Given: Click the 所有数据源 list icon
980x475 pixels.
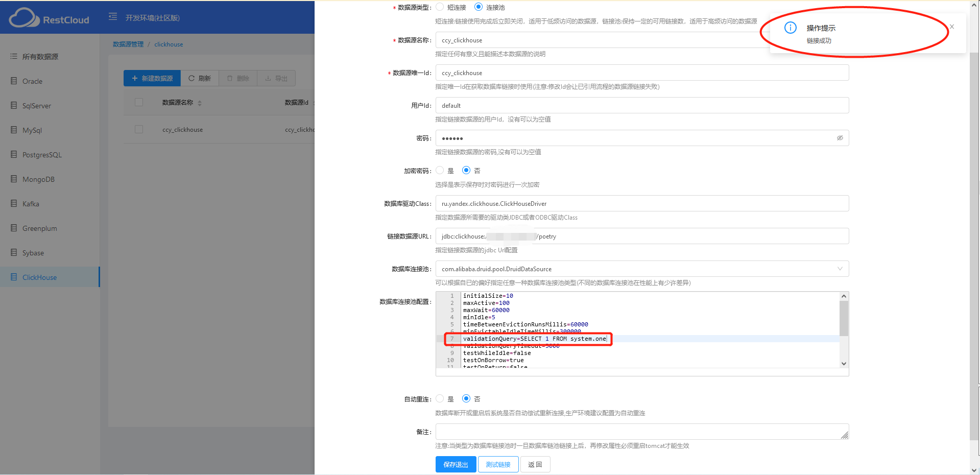Looking at the screenshot, I should pyautogui.click(x=14, y=56).
